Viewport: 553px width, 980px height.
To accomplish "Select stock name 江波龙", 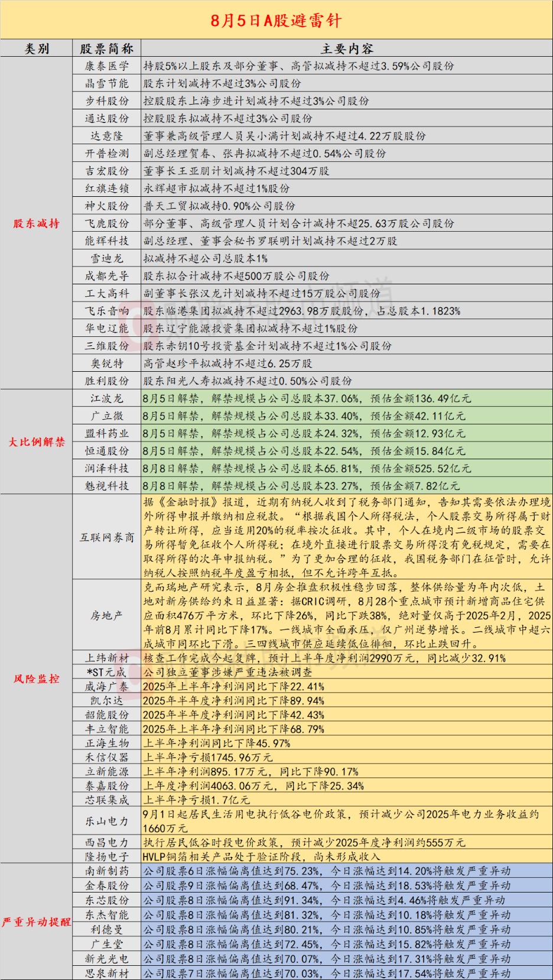I will pyautogui.click(x=107, y=398).
